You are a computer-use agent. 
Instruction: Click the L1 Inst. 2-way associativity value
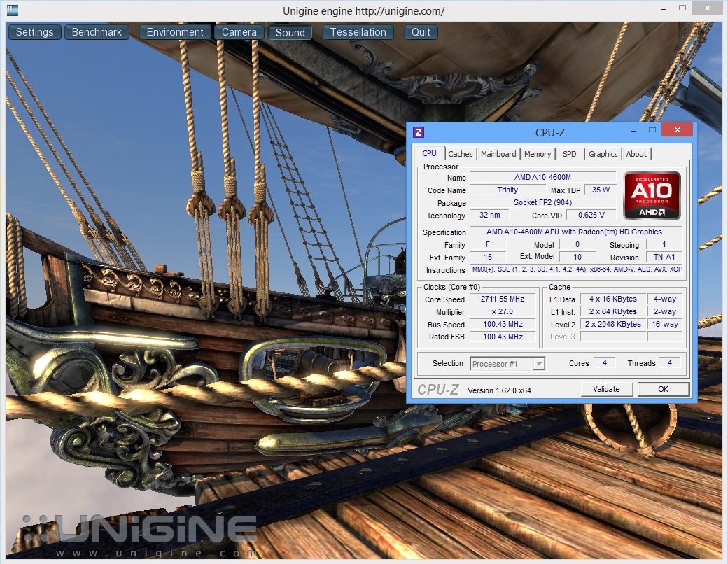tap(665, 311)
